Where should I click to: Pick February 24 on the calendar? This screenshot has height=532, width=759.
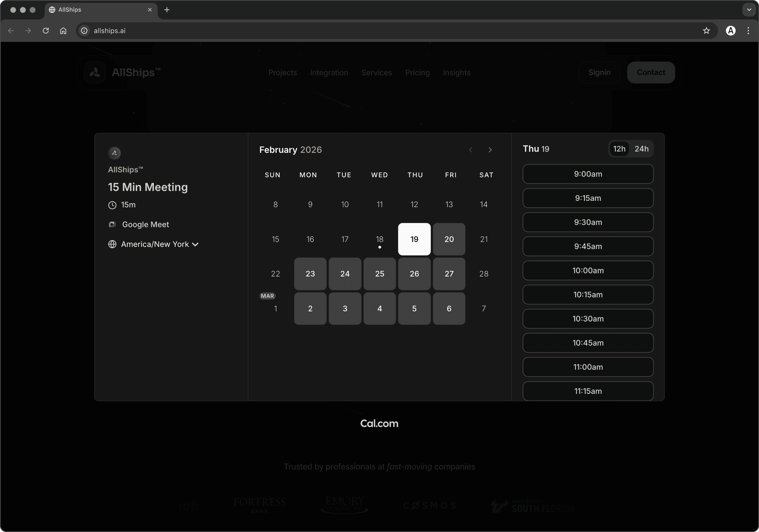345,274
